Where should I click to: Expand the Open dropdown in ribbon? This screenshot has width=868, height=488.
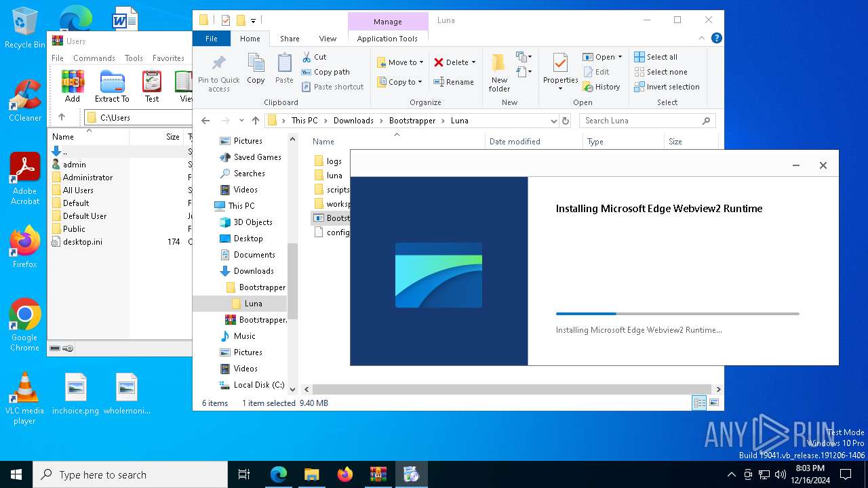point(620,57)
